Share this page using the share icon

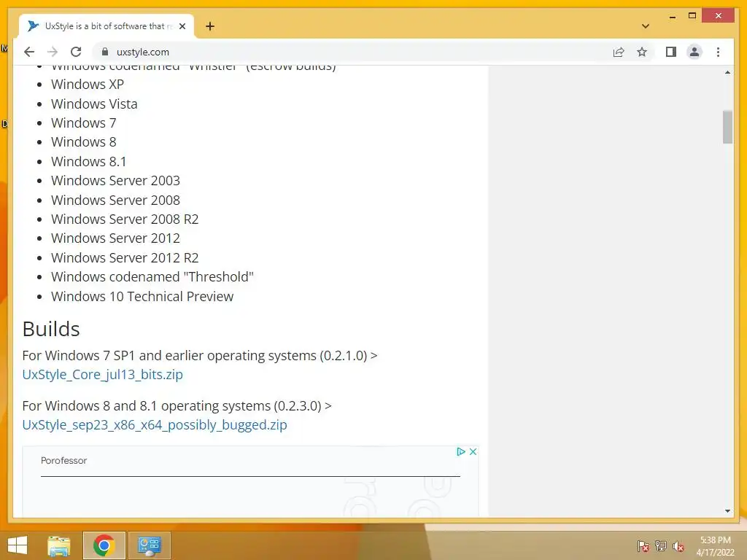point(619,52)
